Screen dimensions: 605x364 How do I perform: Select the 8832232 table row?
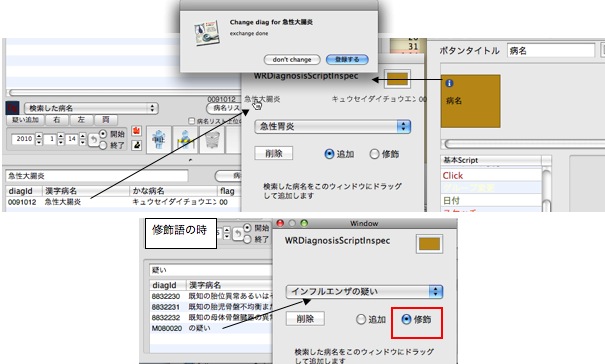coord(211,317)
